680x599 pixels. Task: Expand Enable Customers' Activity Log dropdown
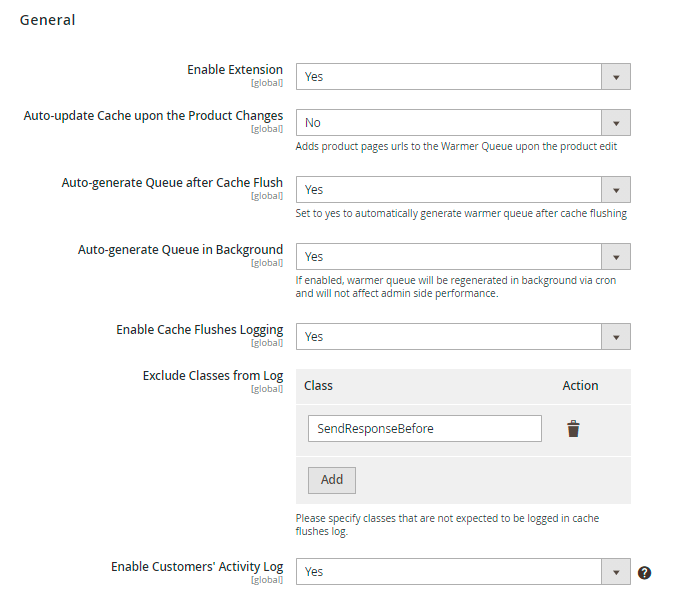pos(463,572)
